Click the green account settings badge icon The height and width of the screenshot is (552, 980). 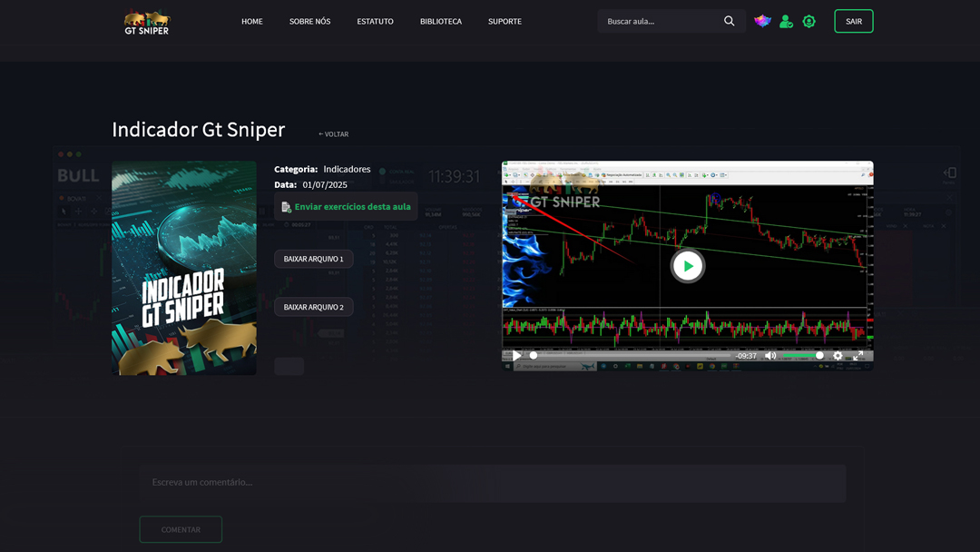coord(808,21)
